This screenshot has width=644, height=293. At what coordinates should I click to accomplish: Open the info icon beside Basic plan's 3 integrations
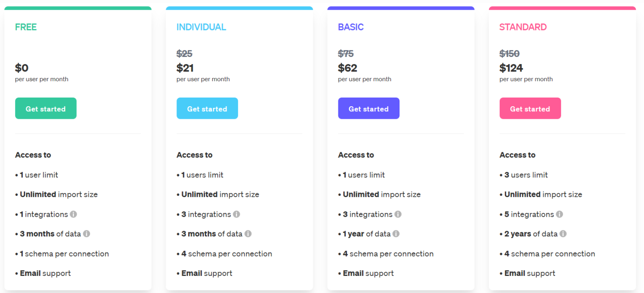[x=398, y=214]
